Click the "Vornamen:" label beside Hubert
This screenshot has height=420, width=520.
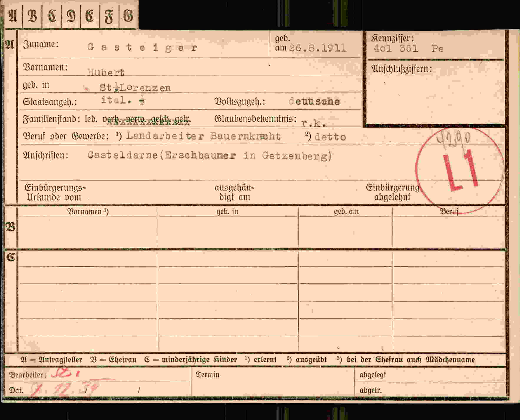45,67
